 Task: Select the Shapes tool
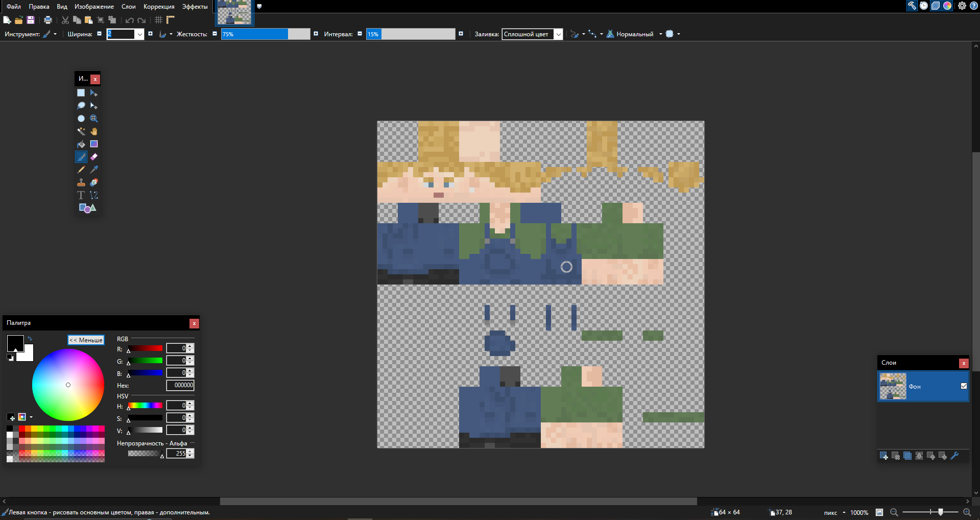pos(87,208)
